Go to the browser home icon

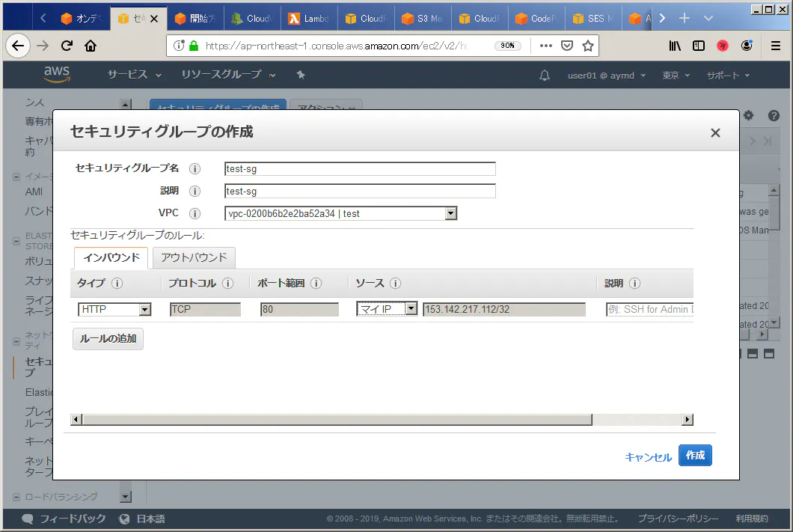pos(91,46)
